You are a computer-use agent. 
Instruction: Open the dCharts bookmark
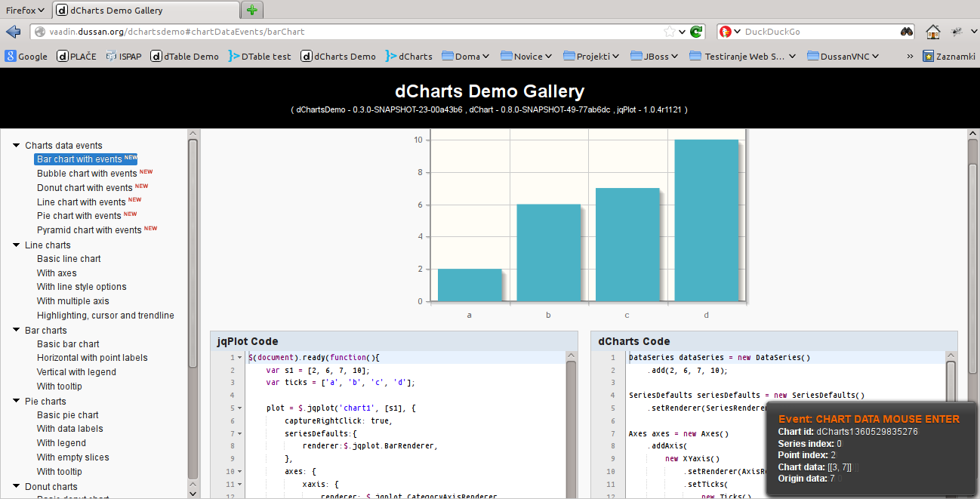pos(408,56)
